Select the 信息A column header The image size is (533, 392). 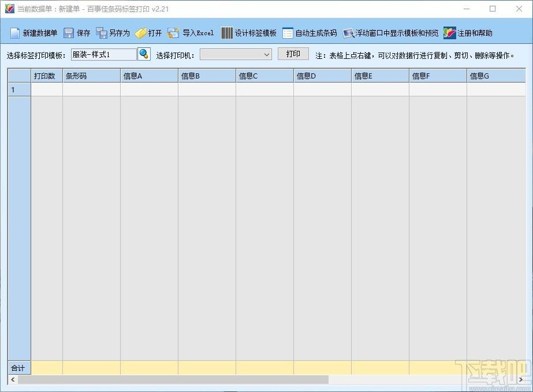click(149, 76)
